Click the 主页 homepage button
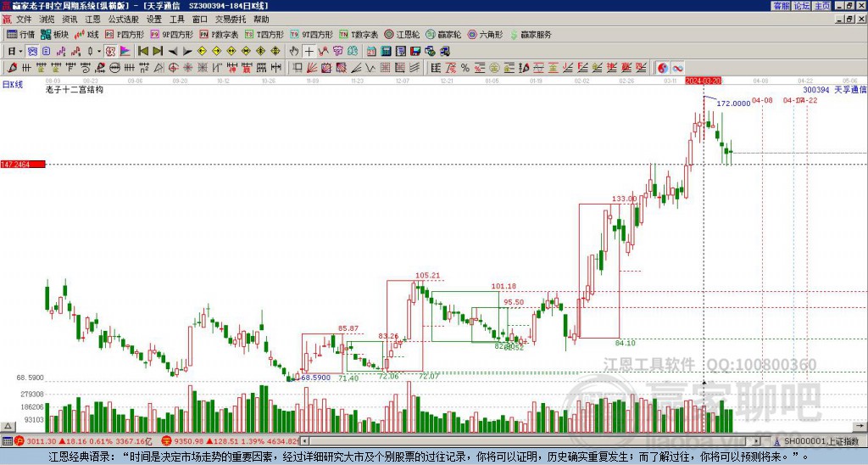Viewport: 868px width, 465px height. (x=822, y=6)
